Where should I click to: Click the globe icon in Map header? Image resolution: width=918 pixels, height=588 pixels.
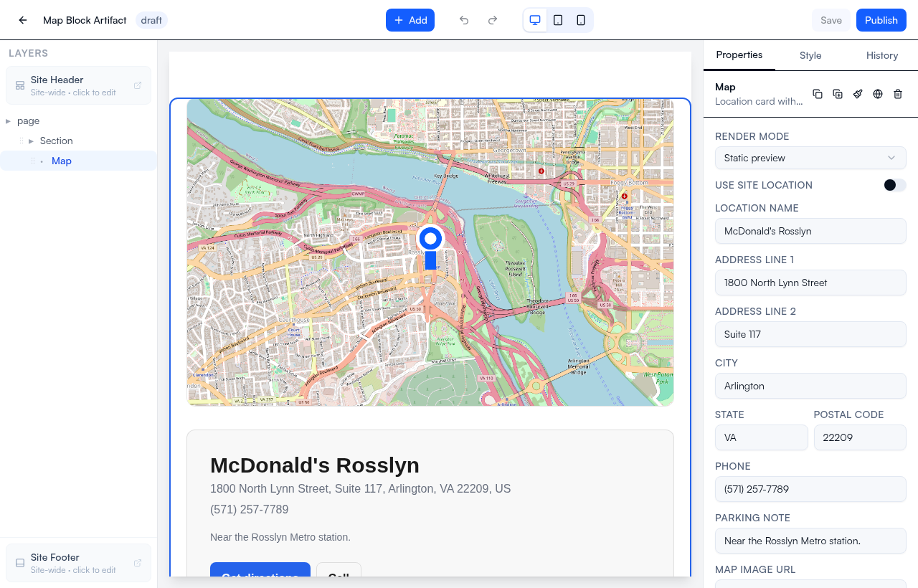pos(878,94)
